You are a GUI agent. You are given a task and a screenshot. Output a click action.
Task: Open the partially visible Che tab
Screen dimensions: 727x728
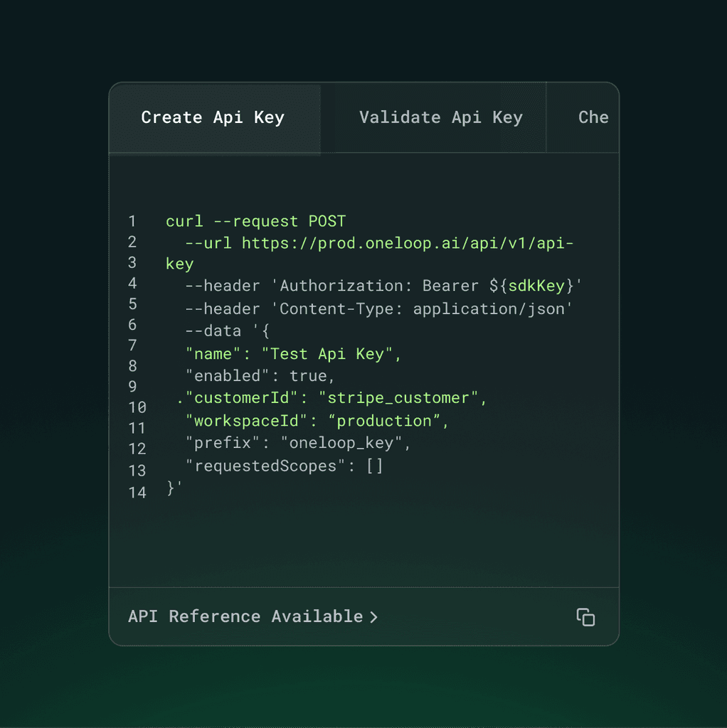[x=593, y=117]
